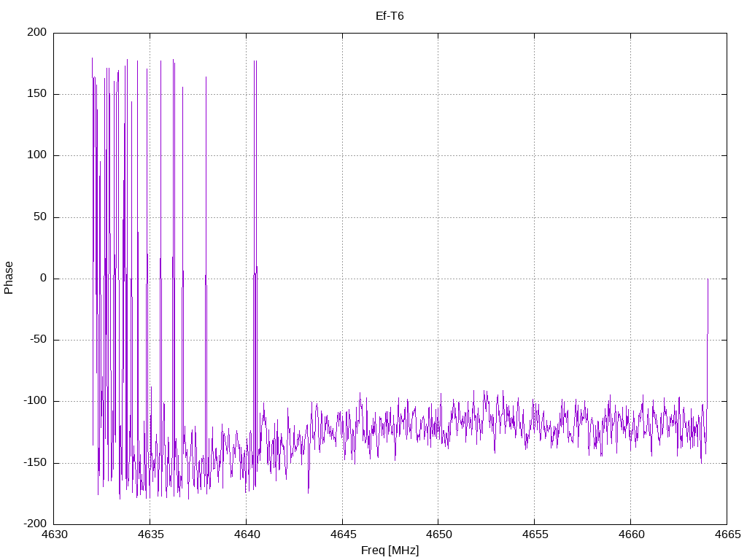The width and height of the screenshot is (747, 560).
Task: Click the 4640 x-axis tick label
Action: [x=246, y=535]
